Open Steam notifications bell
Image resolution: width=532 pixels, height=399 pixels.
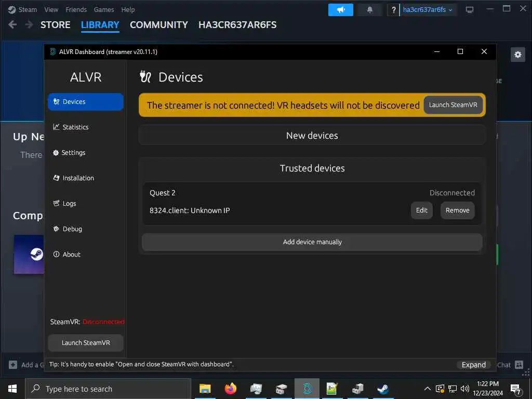pos(370,10)
